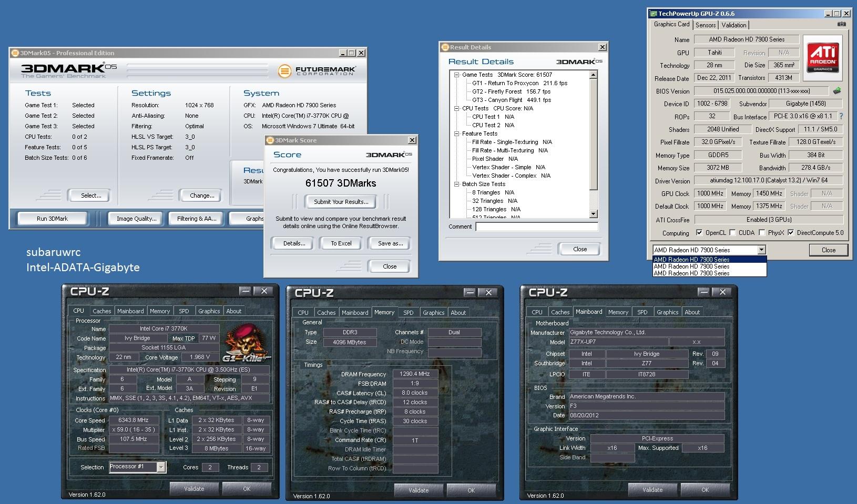Click the G1-Killer skull logo in CPU-Z
This screenshot has height=504, width=857.
[x=246, y=343]
